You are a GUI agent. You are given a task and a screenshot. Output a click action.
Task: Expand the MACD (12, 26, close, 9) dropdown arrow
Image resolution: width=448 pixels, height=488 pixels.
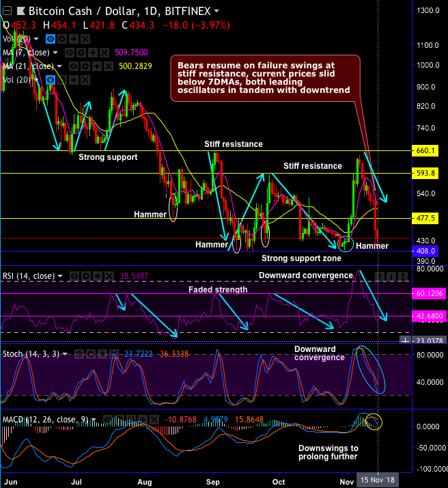[94, 420]
